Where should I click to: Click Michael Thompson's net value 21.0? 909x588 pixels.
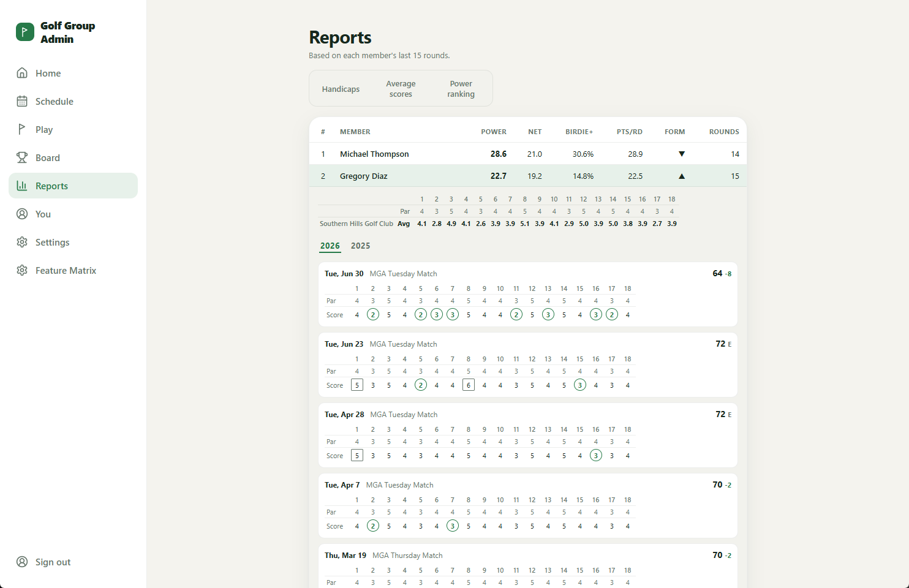click(535, 154)
